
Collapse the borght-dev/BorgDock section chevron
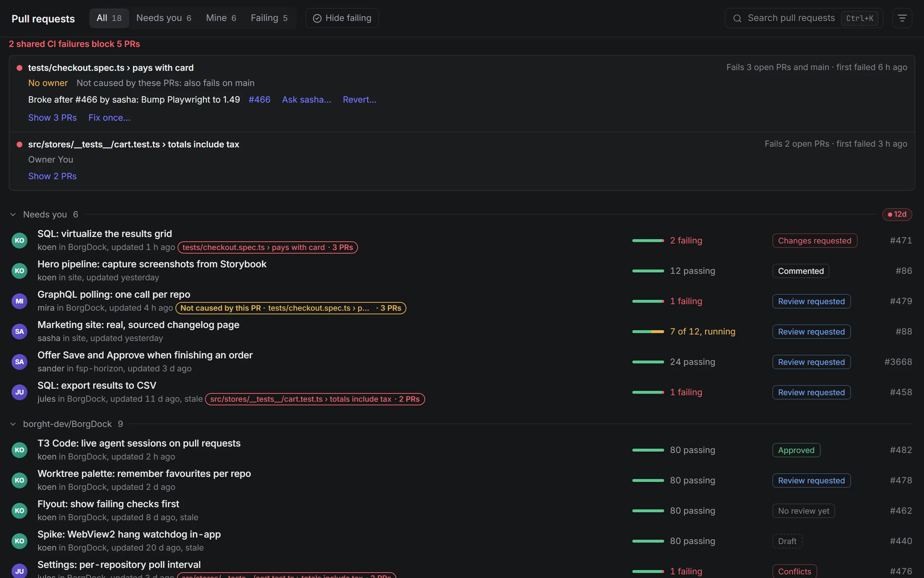click(x=13, y=424)
